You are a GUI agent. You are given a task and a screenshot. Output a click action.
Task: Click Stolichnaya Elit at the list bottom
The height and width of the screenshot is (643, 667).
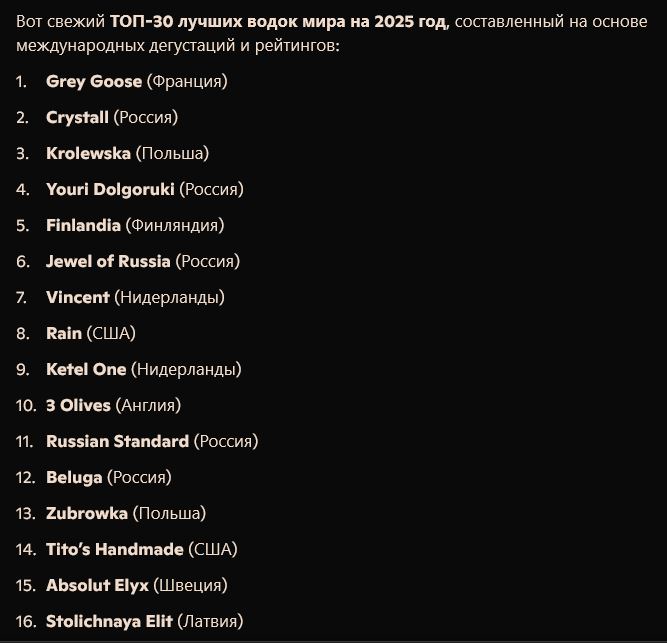click(x=109, y=622)
